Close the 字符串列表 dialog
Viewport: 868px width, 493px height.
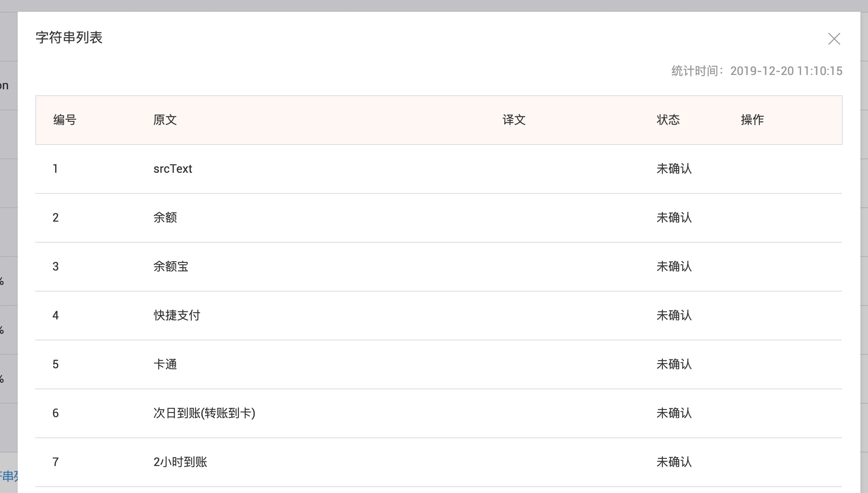pyautogui.click(x=834, y=39)
